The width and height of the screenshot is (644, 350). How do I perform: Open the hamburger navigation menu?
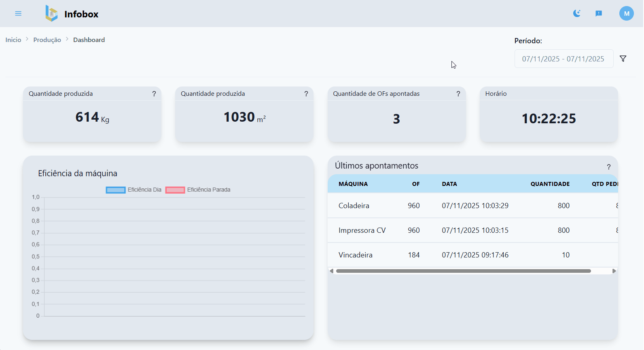pos(18,13)
